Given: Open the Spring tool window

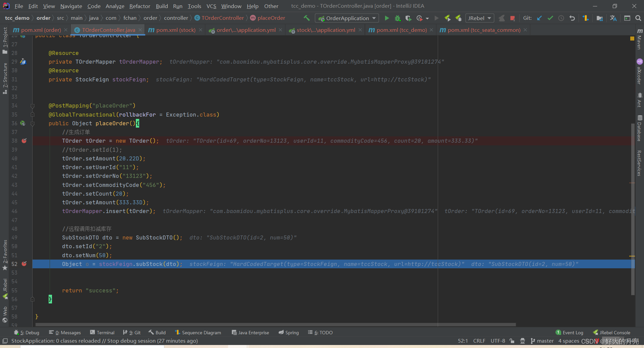Looking at the screenshot, I should tap(289, 333).
